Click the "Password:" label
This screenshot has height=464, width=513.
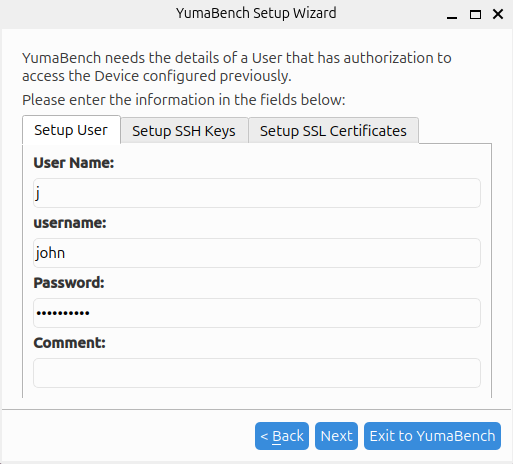click(69, 283)
